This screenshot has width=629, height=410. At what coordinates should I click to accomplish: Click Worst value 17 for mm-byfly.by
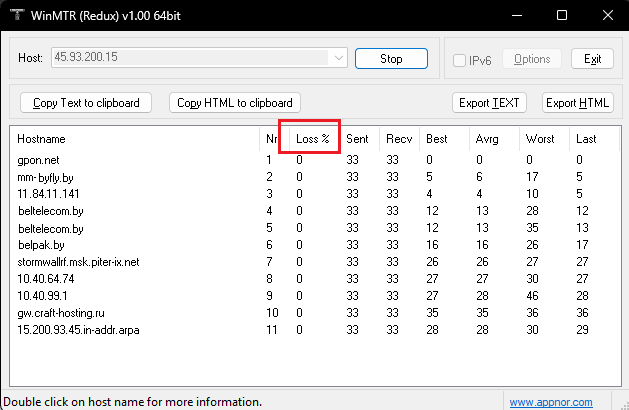[532, 177]
